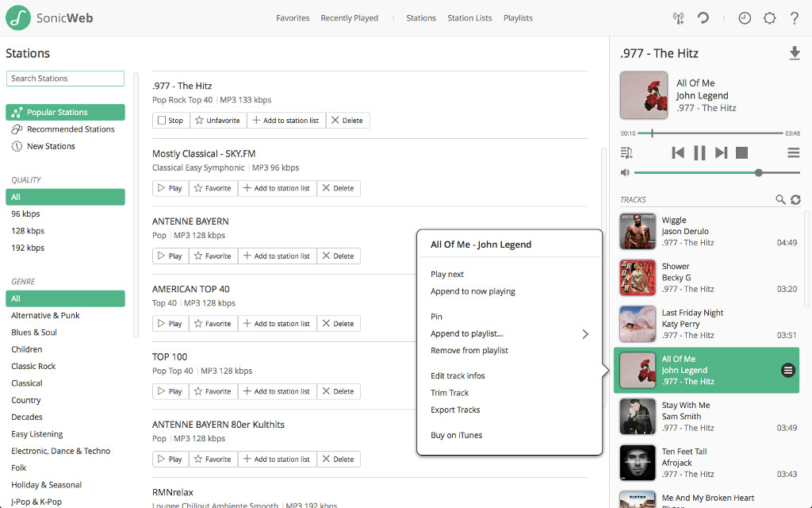
Task: Pause the current playback
Action: point(699,152)
